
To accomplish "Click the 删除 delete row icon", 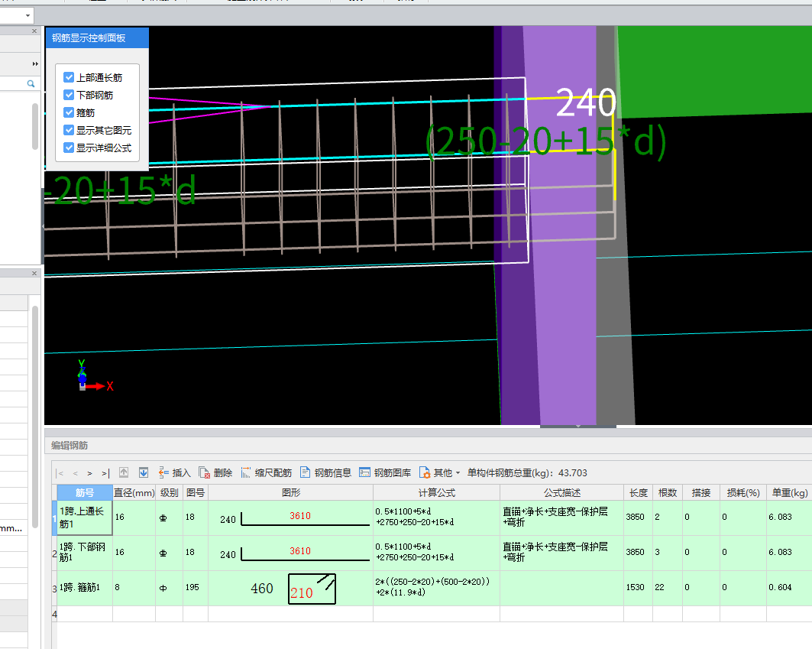I will [215, 472].
